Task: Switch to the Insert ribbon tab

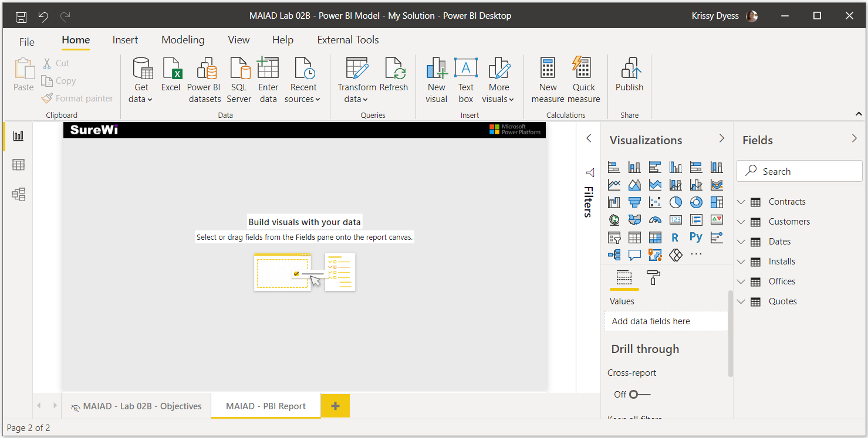Action: pos(125,40)
